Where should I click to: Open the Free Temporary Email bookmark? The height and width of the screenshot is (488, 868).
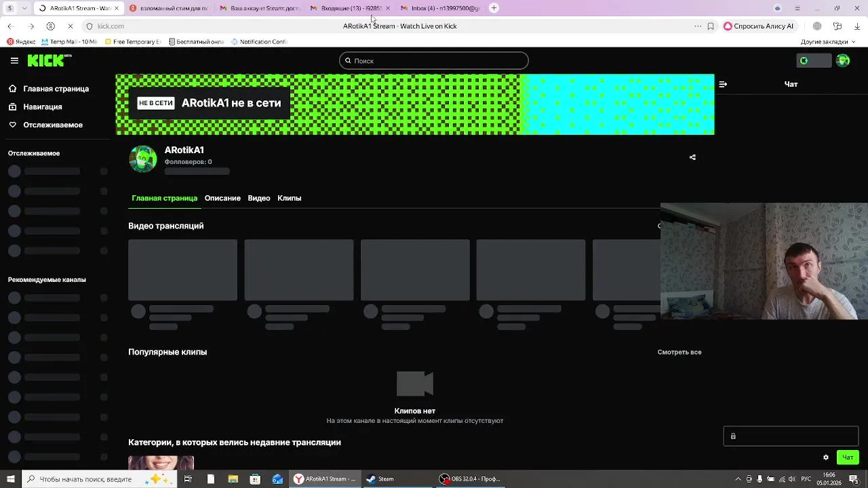[x=133, y=41]
